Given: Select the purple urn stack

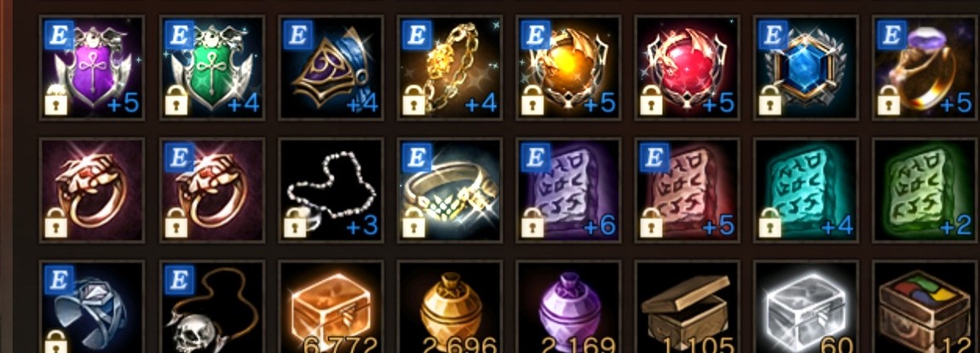Looking at the screenshot, I should point(568,307).
